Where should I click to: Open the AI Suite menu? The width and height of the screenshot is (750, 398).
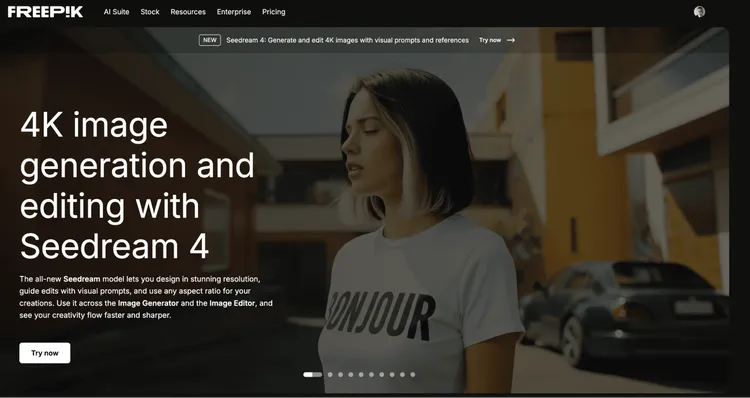pyautogui.click(x=116, y=12)
